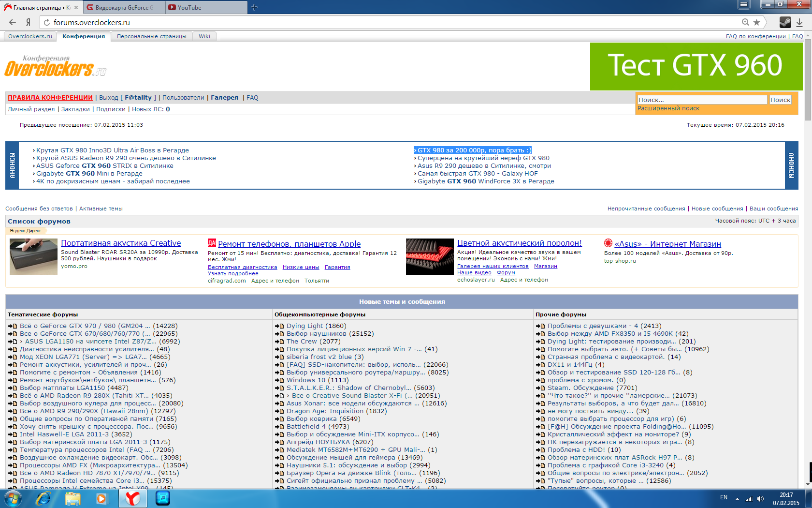Click the 'Выход' logout link
Screen dimensions: 812x508
click(x=108, y=97)
